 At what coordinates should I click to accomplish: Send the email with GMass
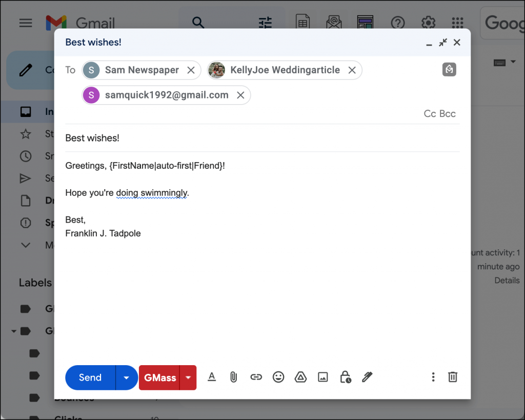tap(160, 377)
